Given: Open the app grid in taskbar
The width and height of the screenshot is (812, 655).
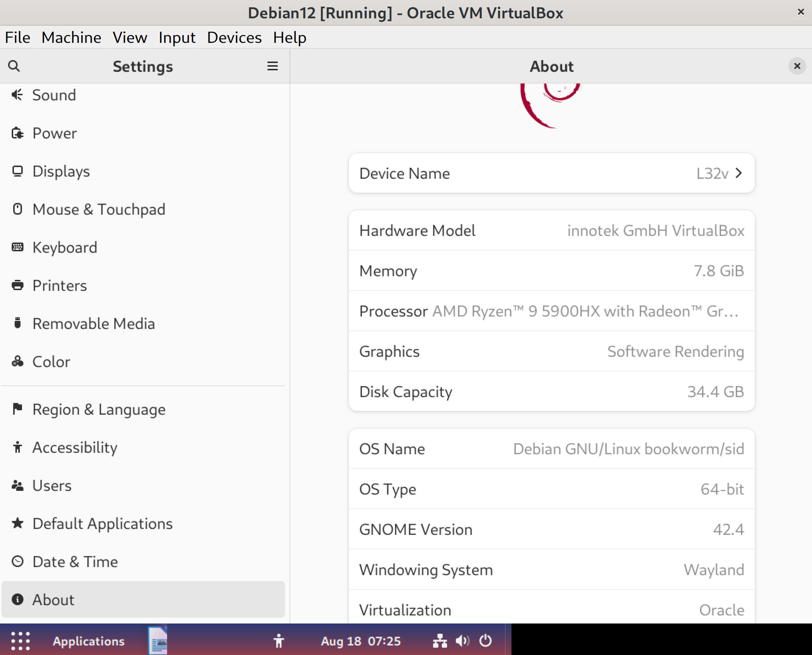Looking at the screenshot, I should pyautogui.click(x=20, y=641).
